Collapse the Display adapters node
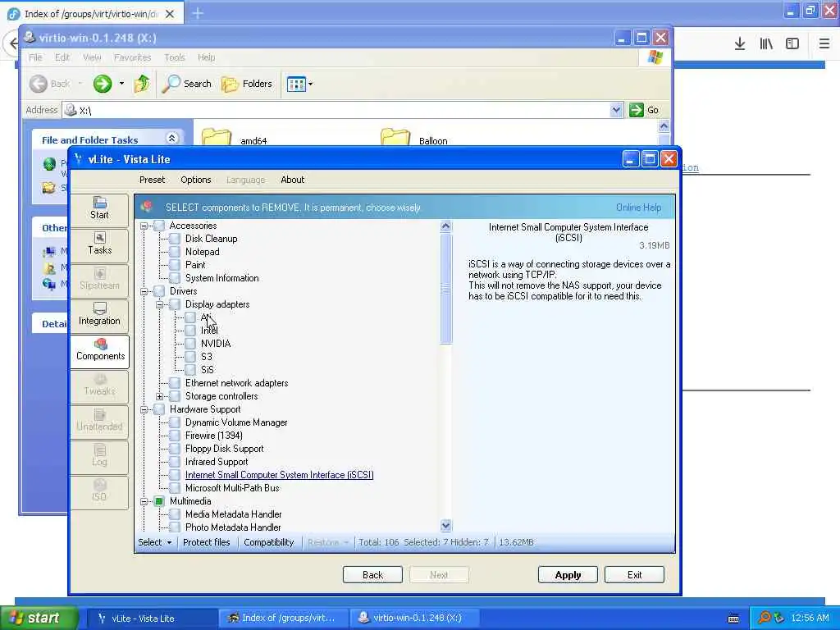Viewport: 840px width, 630px height. point(159,304)
